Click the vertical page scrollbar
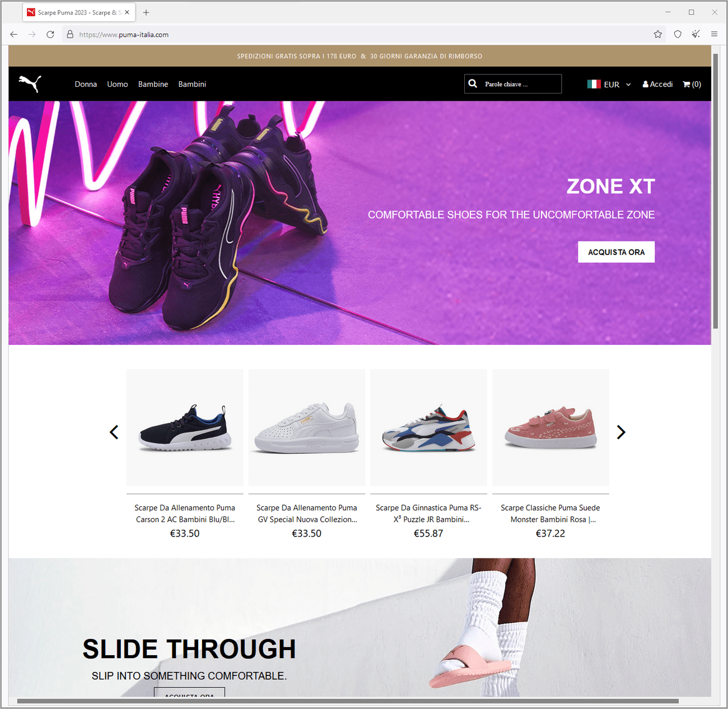728x709 pixels. [x=715, y=190]
